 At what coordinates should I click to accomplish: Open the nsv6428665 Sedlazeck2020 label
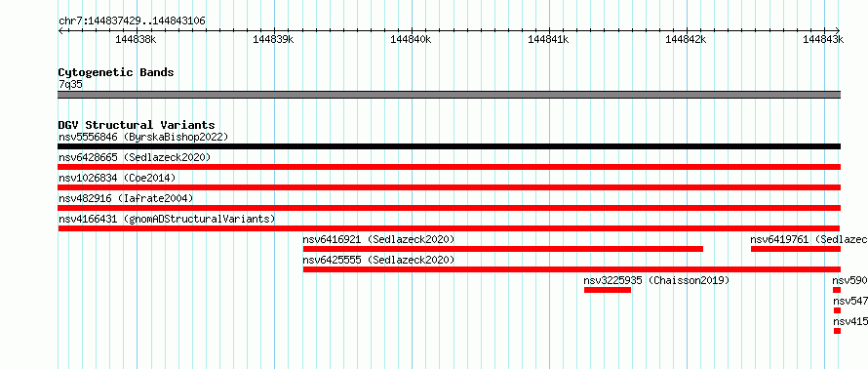[x=135, y=157]
